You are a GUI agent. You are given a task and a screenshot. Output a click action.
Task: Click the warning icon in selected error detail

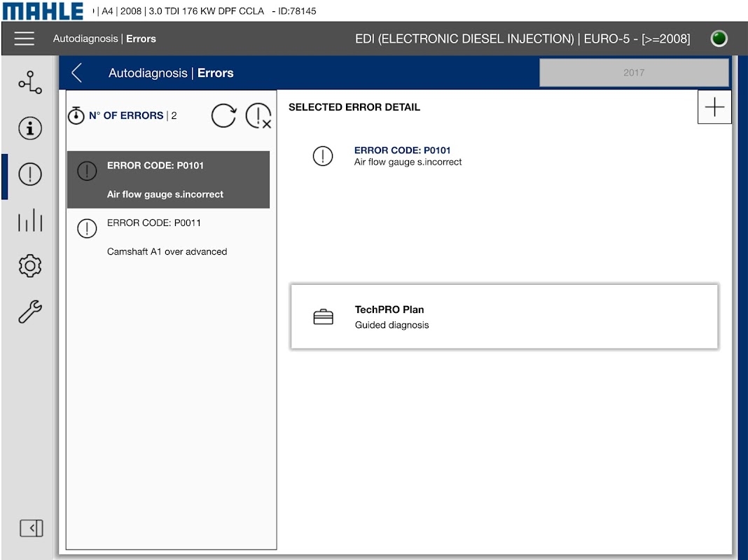[x=323, y=156]
